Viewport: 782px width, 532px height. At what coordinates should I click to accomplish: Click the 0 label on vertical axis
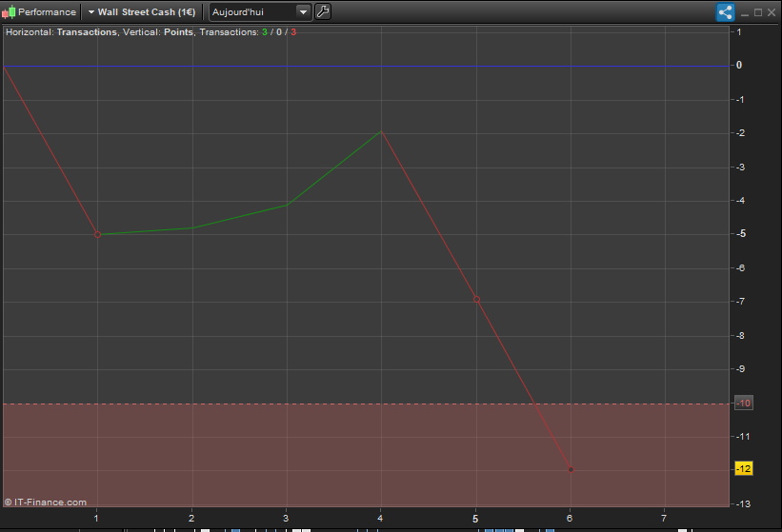point(739,66)
